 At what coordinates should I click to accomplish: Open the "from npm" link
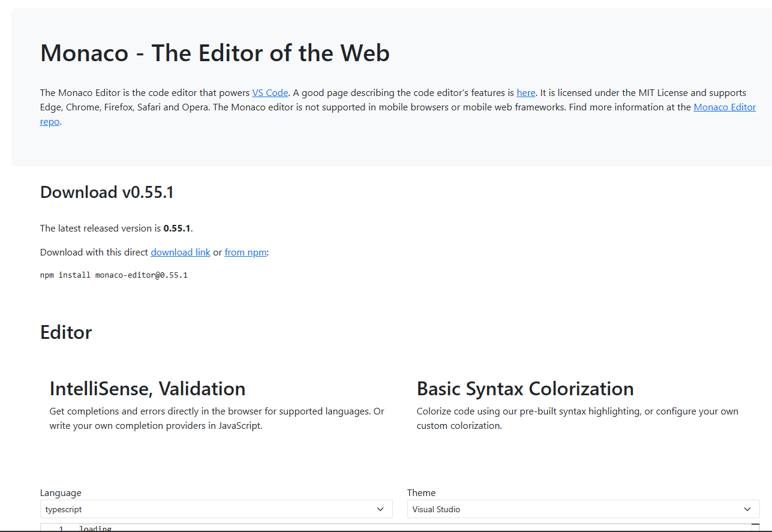point(245,252)
